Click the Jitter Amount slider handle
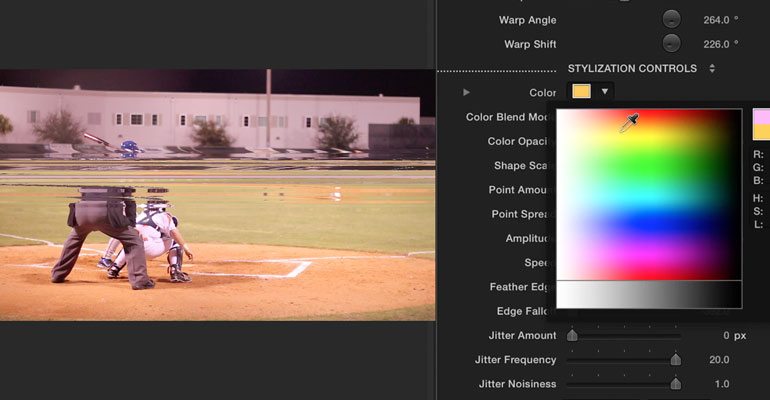The image size is (770, 400). coord(572,335)
